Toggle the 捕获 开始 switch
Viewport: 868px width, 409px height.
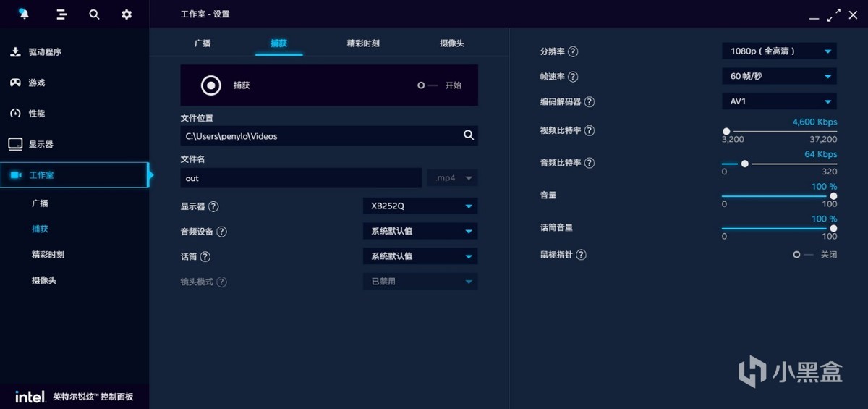427,85
